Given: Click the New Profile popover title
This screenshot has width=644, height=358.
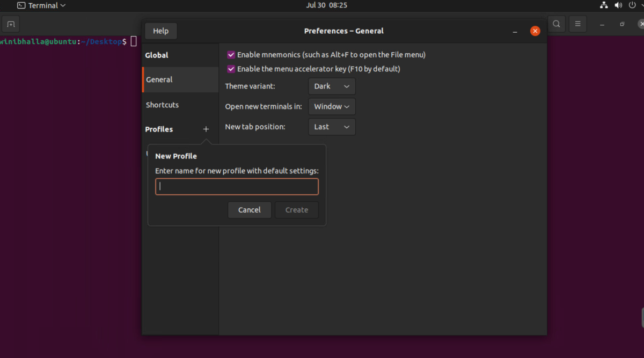Looking at the screenshot, I should [176, 156].
